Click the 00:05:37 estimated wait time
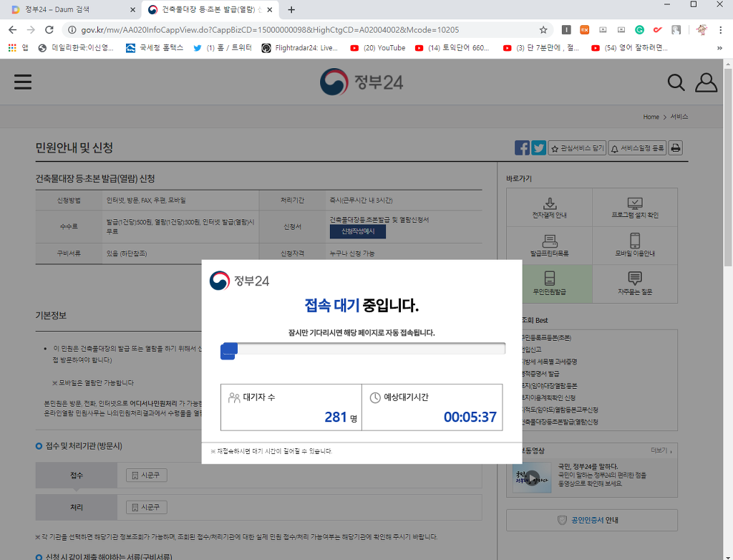733x560 pixels. coord(470,417)
